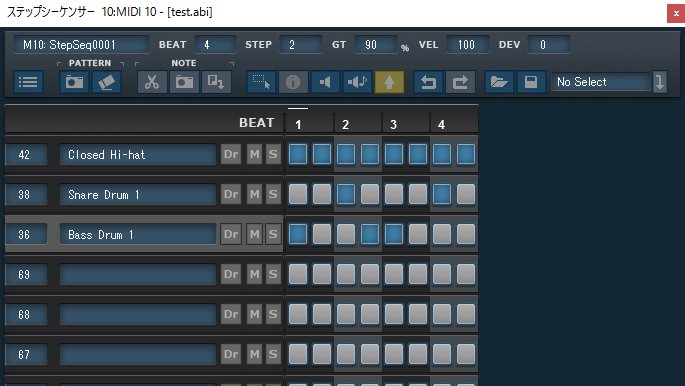The height and width of the screenshot is (386, 685).
Task: Click the open folder icon
Action: [x=499, y=82]
